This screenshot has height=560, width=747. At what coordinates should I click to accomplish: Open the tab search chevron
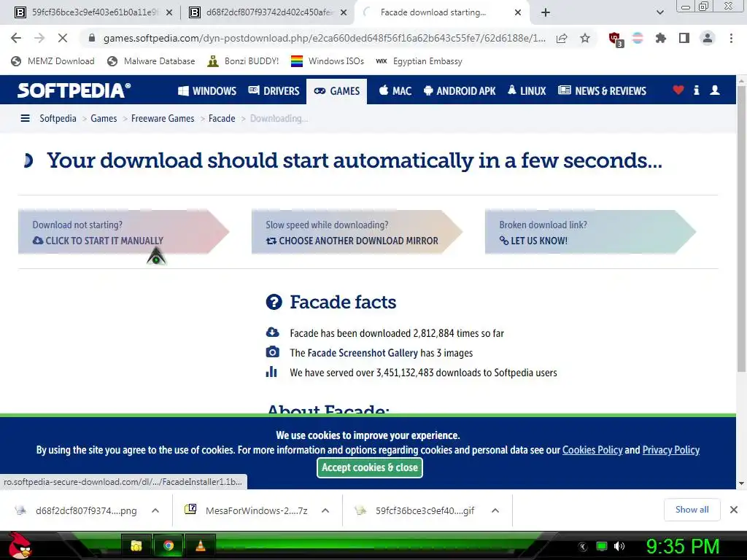659,13
